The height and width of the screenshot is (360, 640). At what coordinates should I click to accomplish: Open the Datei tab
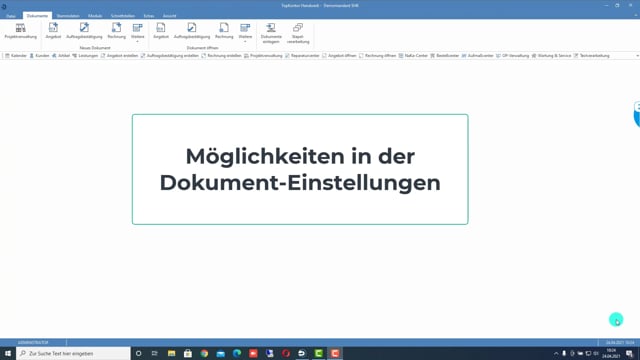click(x=11, y=16)
